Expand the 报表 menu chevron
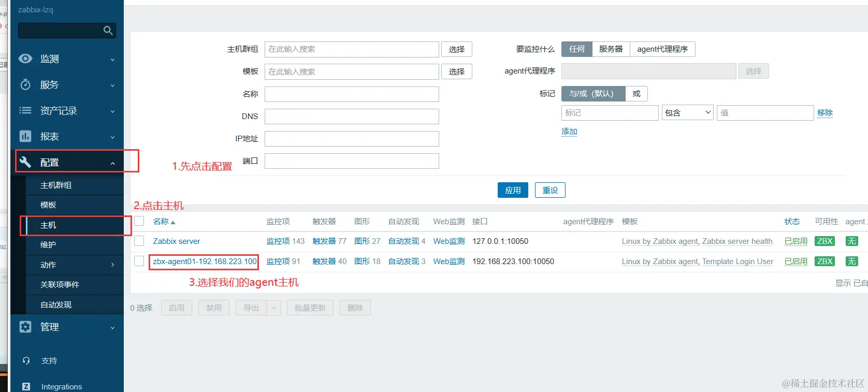This screenshot has width=868, height=392. point(112,137)
